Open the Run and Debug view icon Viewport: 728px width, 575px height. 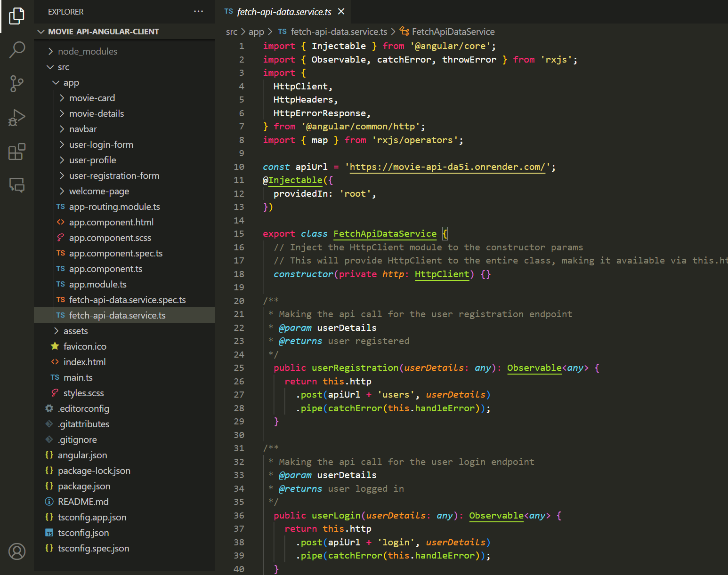(x=17, y=118)
